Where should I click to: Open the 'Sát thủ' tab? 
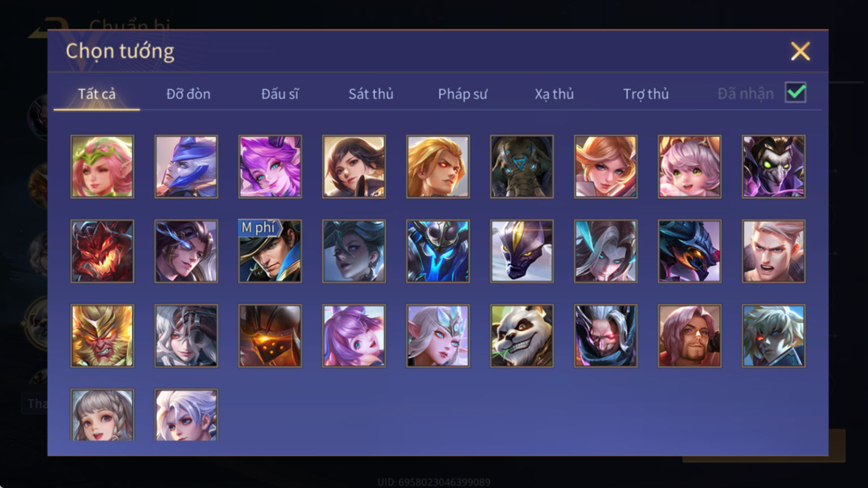coord(370,94)
